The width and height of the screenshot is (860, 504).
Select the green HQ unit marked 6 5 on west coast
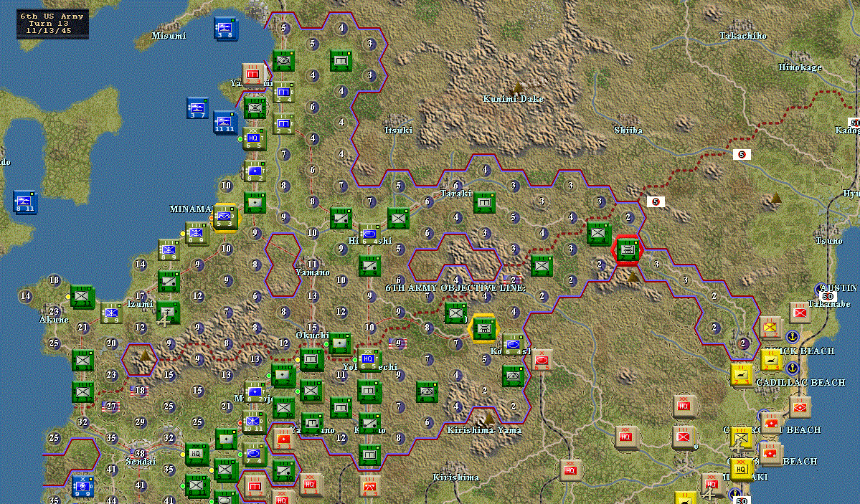(253, 138)
